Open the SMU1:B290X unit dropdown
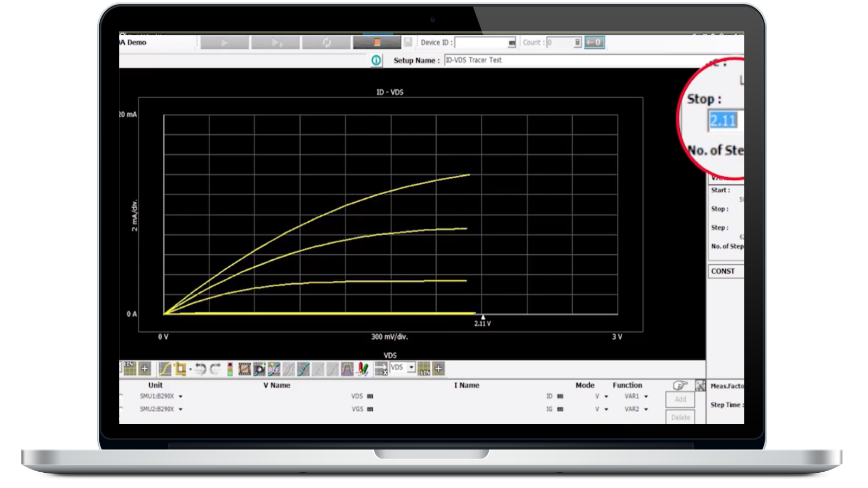The width and height of the screenshot is (868, 488). tap(180, 396)
